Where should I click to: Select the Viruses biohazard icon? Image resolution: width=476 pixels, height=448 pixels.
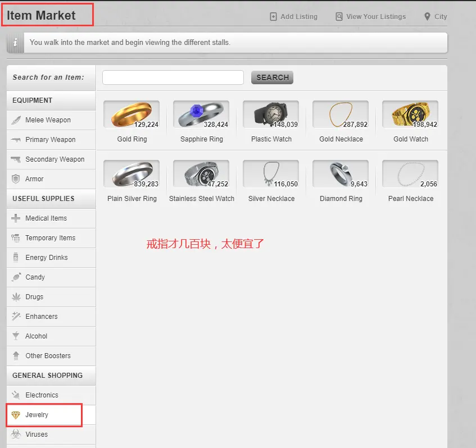coord(16,435)
